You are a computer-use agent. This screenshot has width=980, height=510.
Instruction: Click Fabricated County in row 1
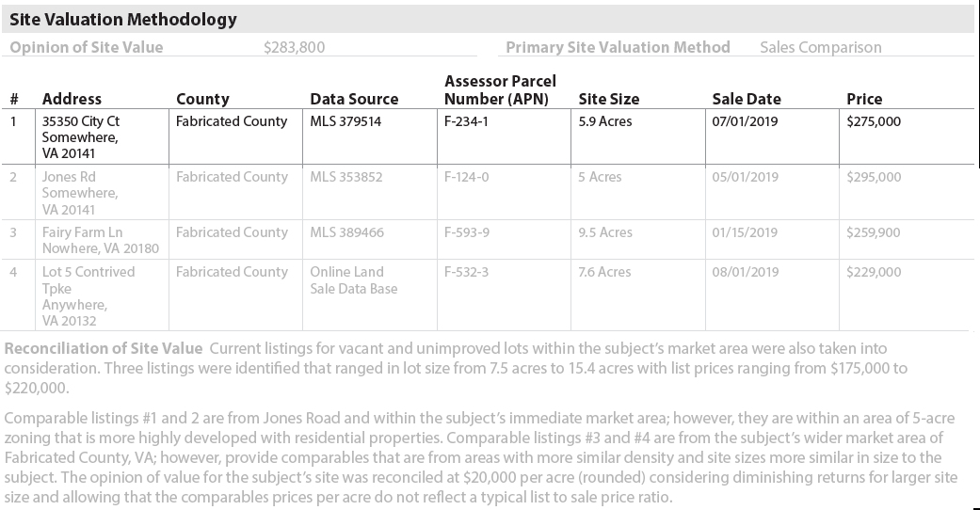tap(232, 121)
